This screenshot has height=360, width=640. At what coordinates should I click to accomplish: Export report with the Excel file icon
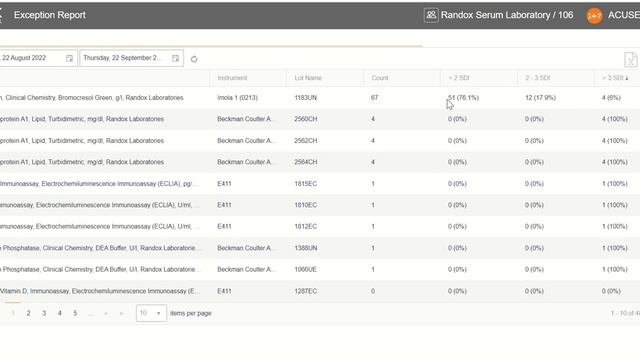click(x=631, y=60)
